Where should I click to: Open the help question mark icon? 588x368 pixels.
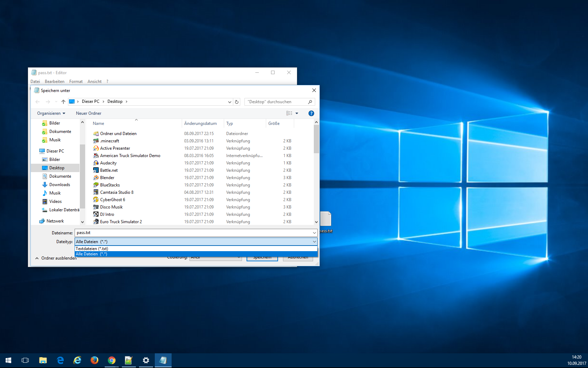[x=311, y=113]
